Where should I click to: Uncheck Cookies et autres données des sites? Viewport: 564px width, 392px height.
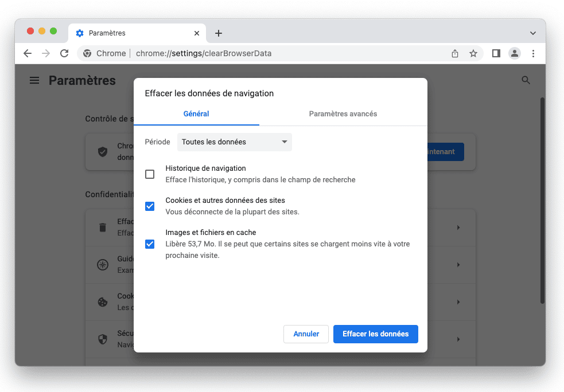click(150, 206)
